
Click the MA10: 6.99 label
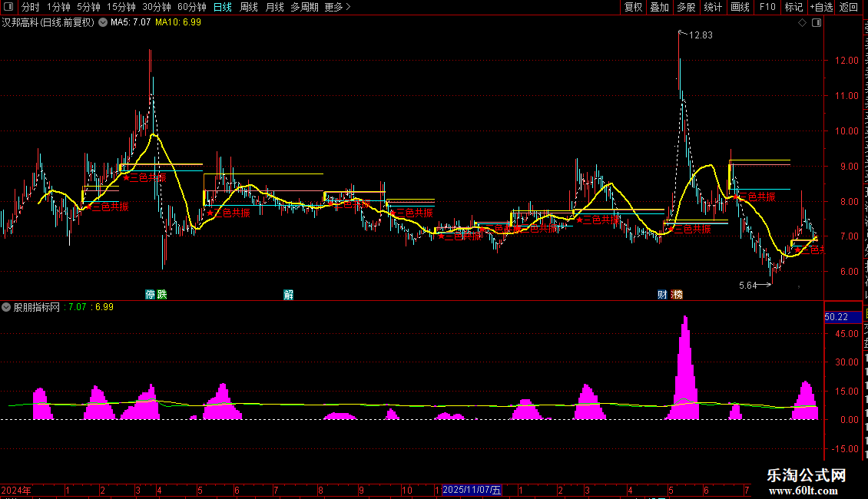coord(178,23)
